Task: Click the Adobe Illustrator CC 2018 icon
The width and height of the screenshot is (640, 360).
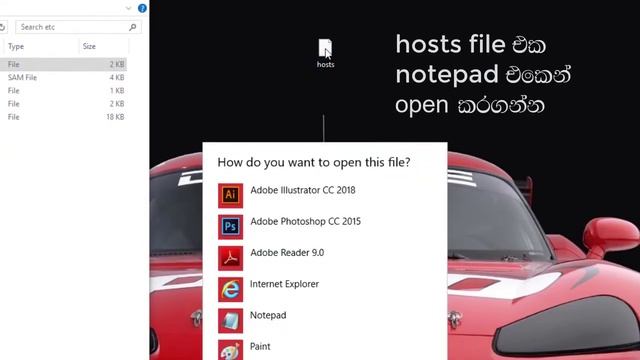Action: point(230,196)
